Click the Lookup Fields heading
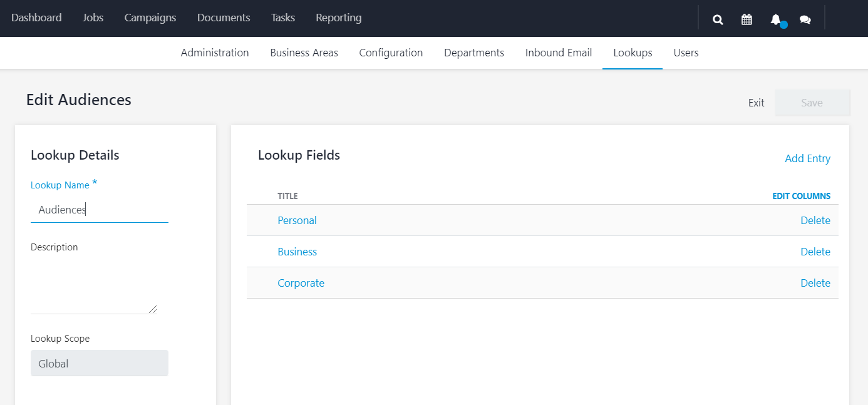This screenshot has height=405, width=868. (299, 155)
